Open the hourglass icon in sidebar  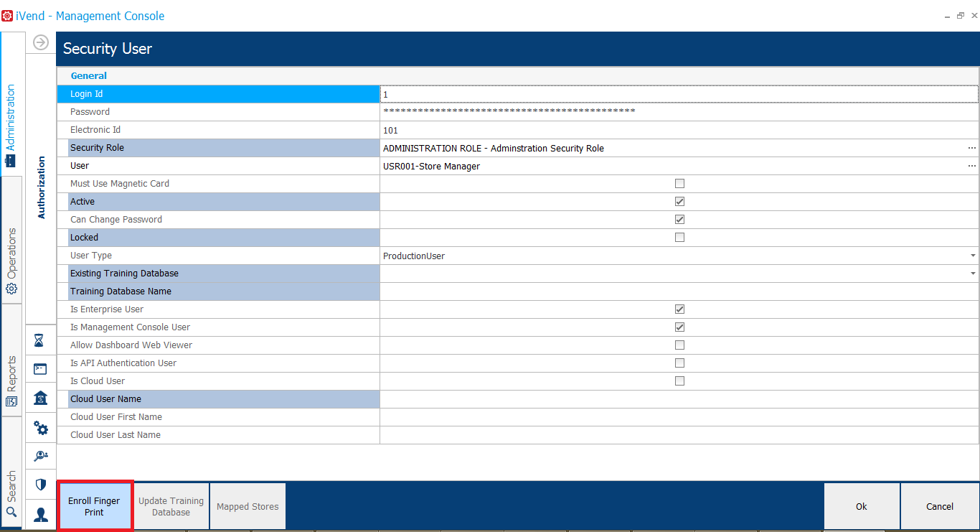pos(41,340)
